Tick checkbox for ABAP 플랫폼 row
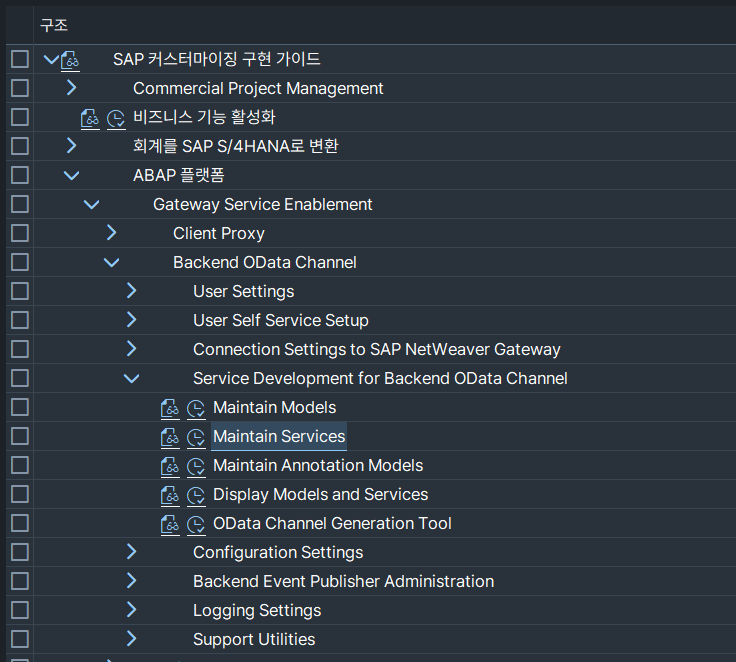Screen dimensions: 736x662 (x=20, y=175)
